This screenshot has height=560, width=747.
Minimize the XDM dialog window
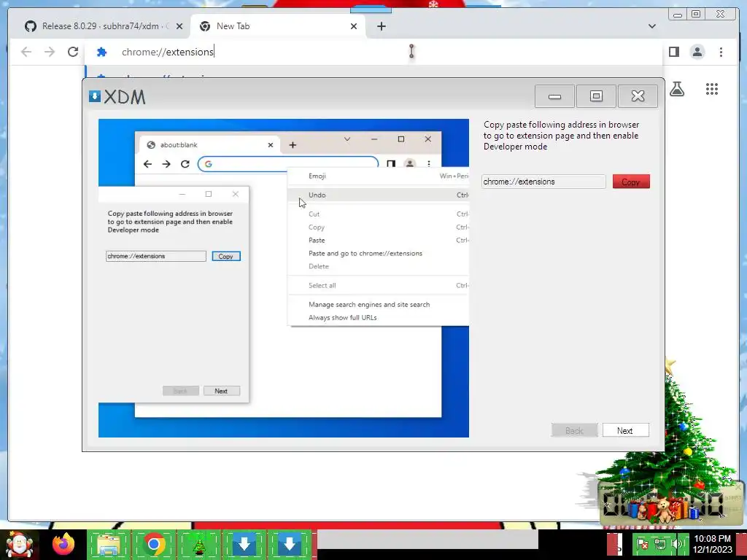point(554,96)
